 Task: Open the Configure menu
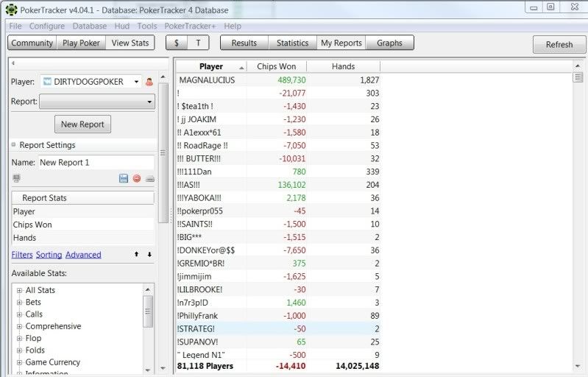pos(47,26)
